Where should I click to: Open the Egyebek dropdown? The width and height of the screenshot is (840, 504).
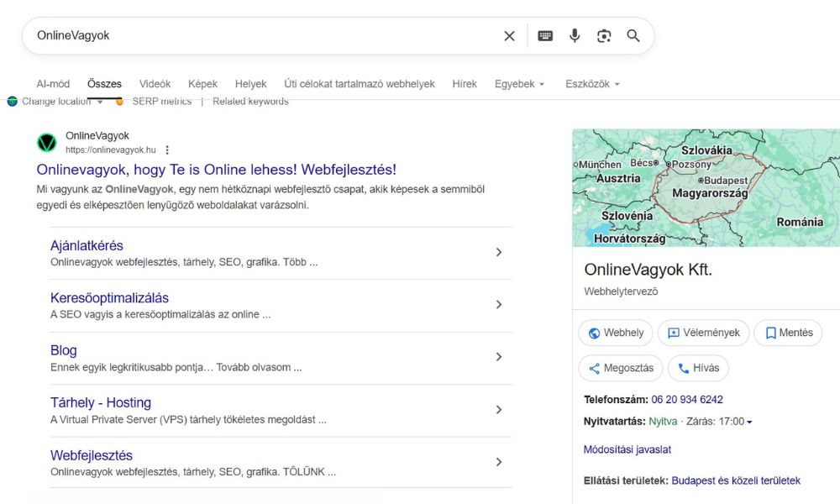(x=519, y=84)
